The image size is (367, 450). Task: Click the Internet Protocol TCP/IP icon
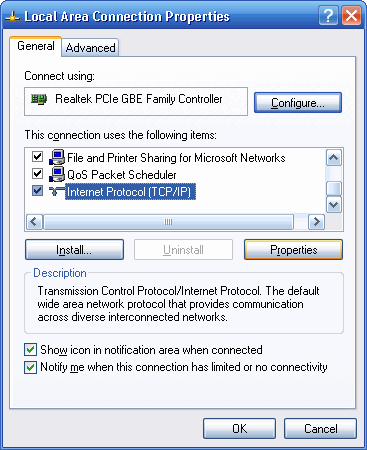pos(57,192)
